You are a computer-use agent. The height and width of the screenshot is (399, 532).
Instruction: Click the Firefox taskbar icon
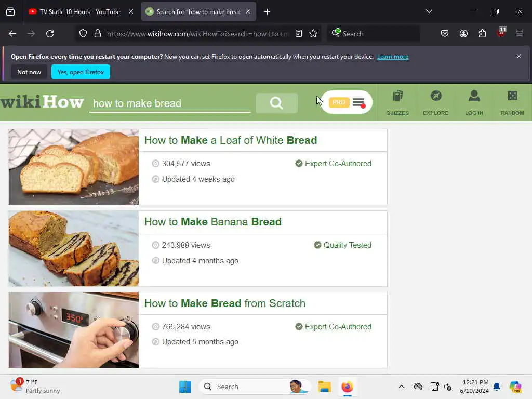pos(347,387)
